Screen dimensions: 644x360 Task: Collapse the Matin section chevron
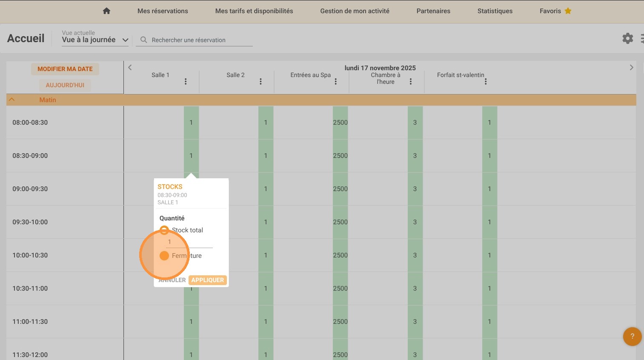[12, 100]
